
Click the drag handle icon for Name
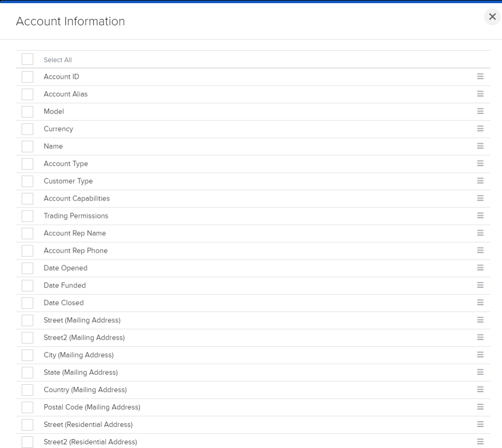point(480,146)
